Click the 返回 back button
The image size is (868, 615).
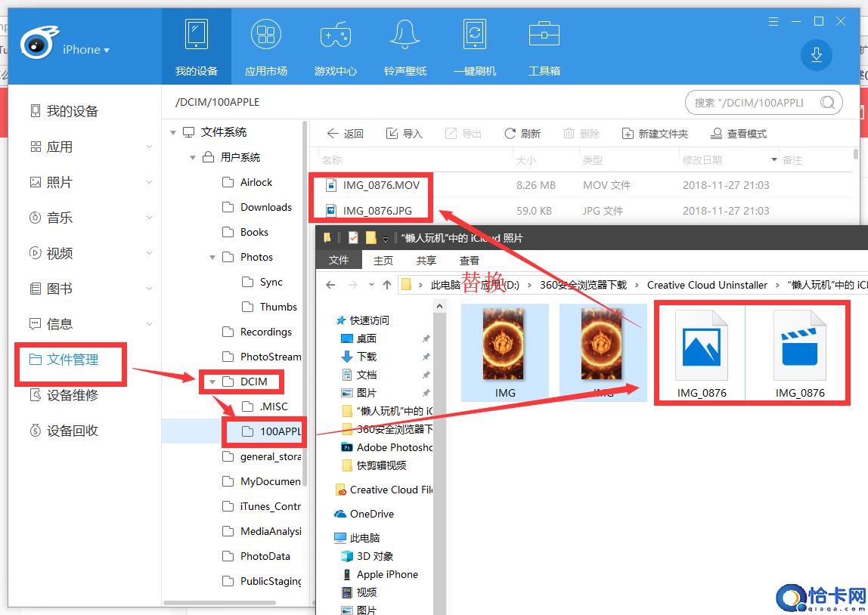point(345,134)
